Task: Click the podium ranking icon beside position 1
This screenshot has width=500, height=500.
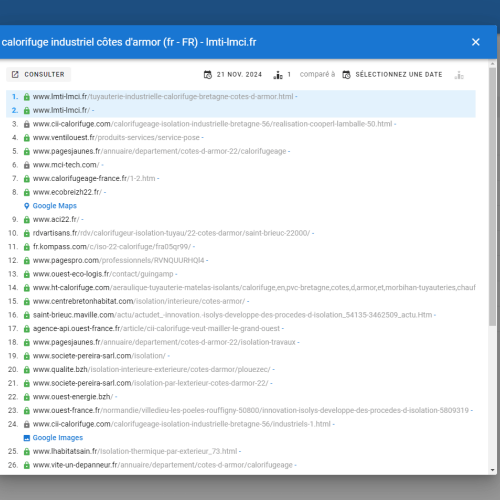Action: click(278, 75)
